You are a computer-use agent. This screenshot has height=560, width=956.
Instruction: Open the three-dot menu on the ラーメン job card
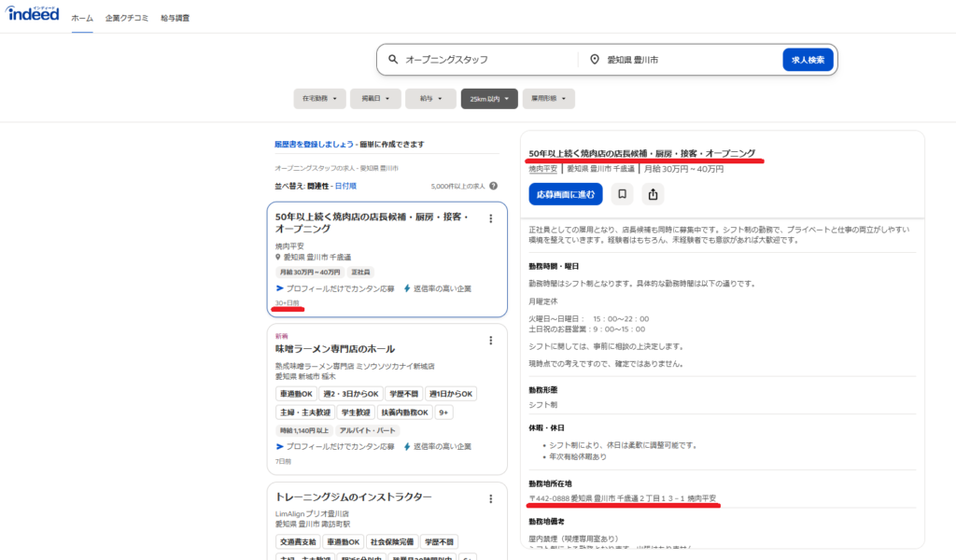click(x=490, y=341)
